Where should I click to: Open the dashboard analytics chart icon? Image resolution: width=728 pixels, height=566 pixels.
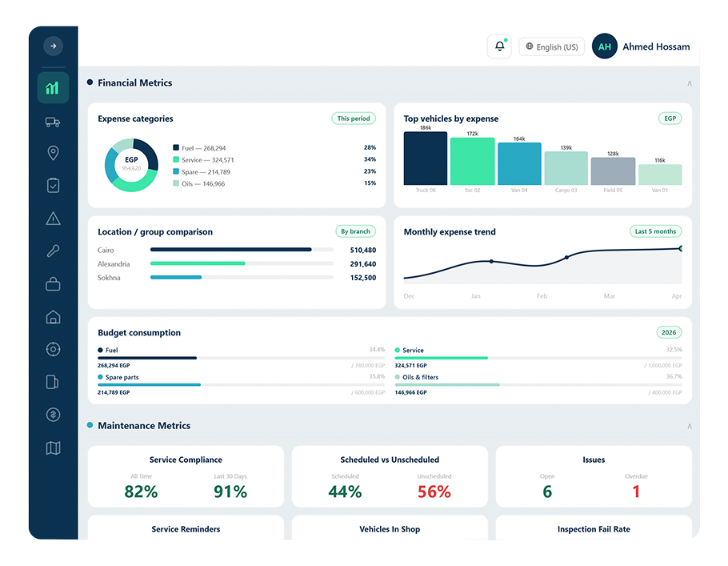53,87
